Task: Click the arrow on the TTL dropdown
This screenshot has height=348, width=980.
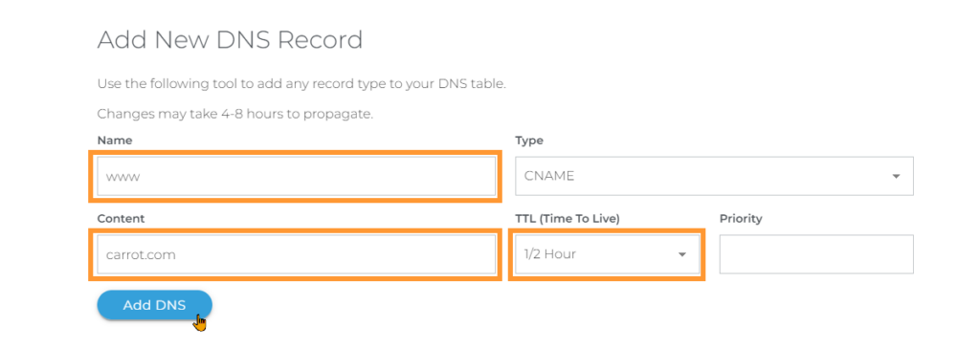Action: (681, 254)
